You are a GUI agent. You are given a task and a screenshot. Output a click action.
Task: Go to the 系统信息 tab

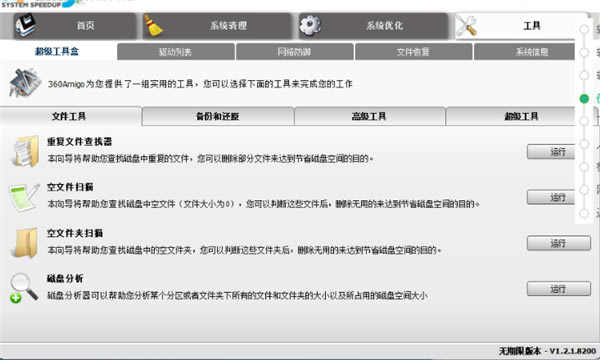(x=524, y=52)
